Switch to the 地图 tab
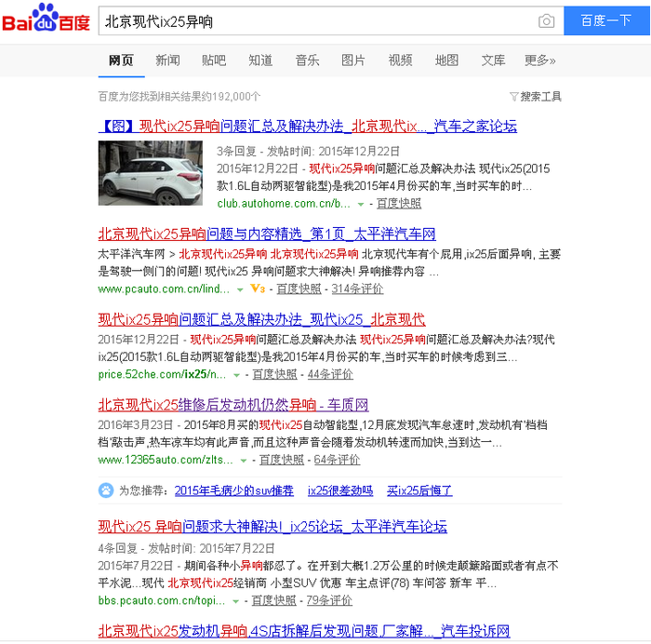 pyautogui.click(x=446, y=60)
